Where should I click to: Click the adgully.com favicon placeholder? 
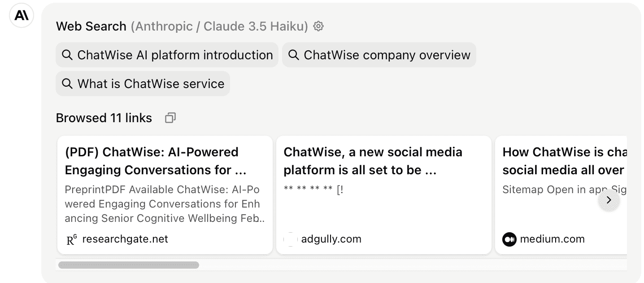point(291,239)
